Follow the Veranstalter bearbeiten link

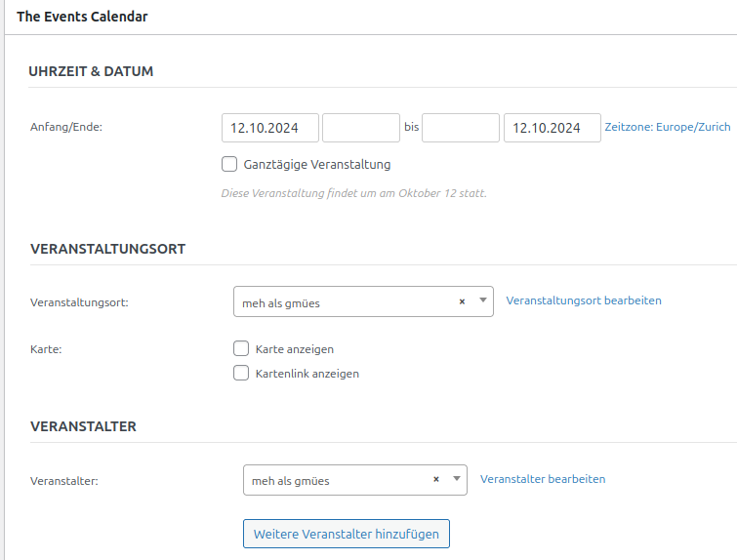(x=543, y=479)
